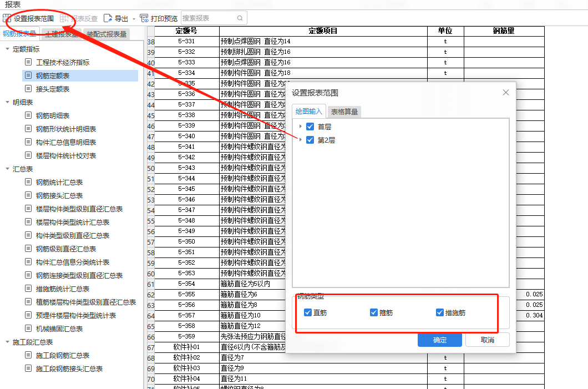This screenshot has width=588, height=389.
Task: Click the 定额号 column header
Action: point(186,31)
